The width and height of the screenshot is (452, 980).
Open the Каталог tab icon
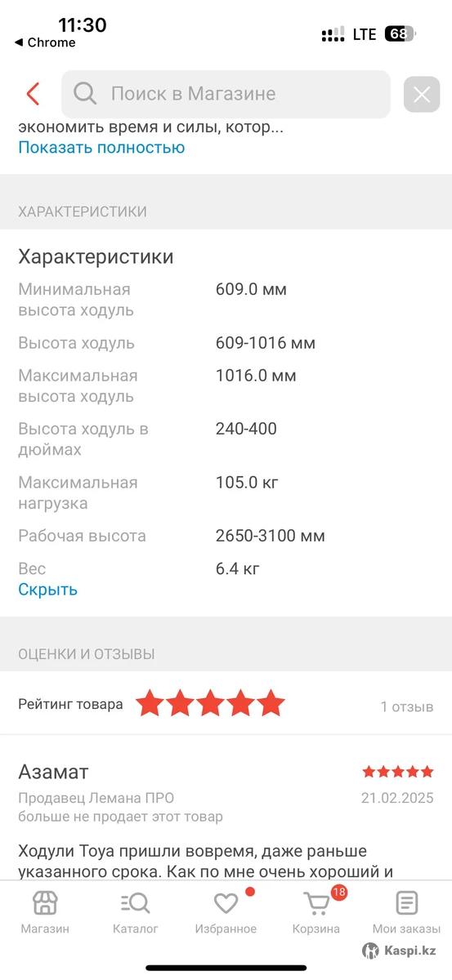click(x=136, y=903)
